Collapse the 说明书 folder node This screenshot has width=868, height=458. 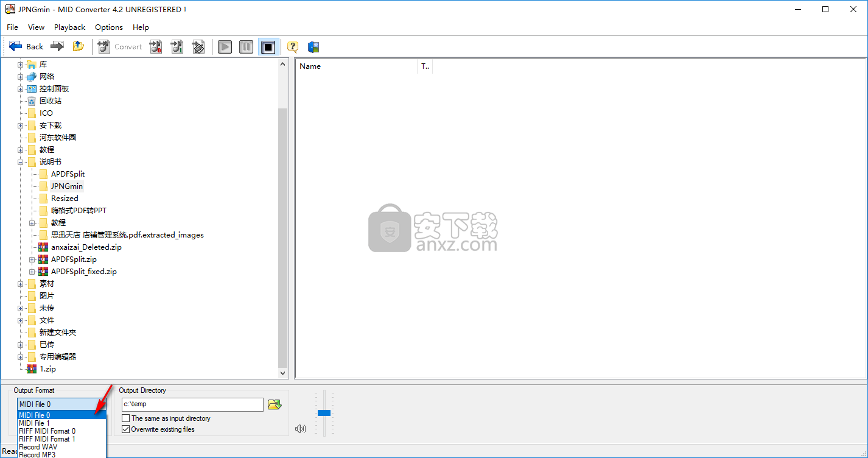20,162
